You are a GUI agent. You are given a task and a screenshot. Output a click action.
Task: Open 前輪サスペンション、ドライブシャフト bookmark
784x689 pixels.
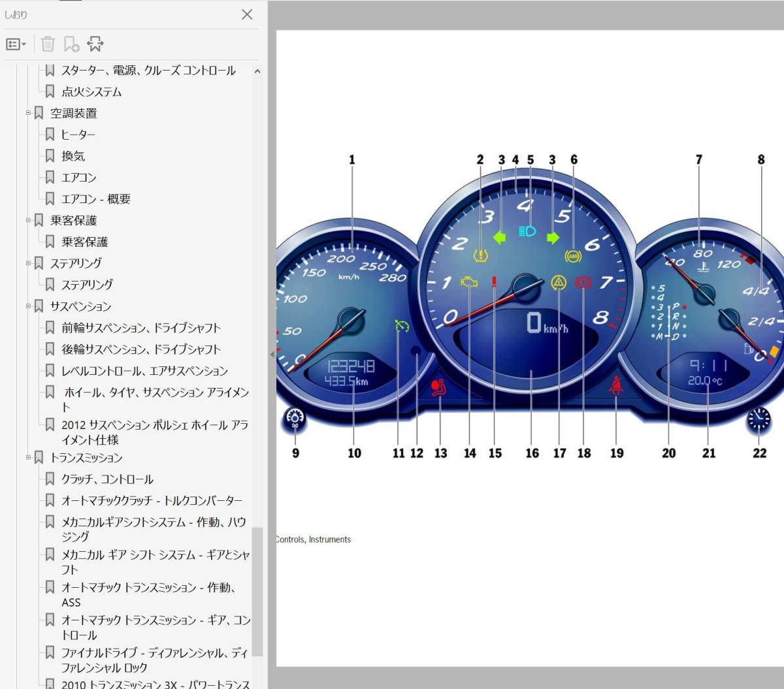pyautogui.click(x=141, y=328)
